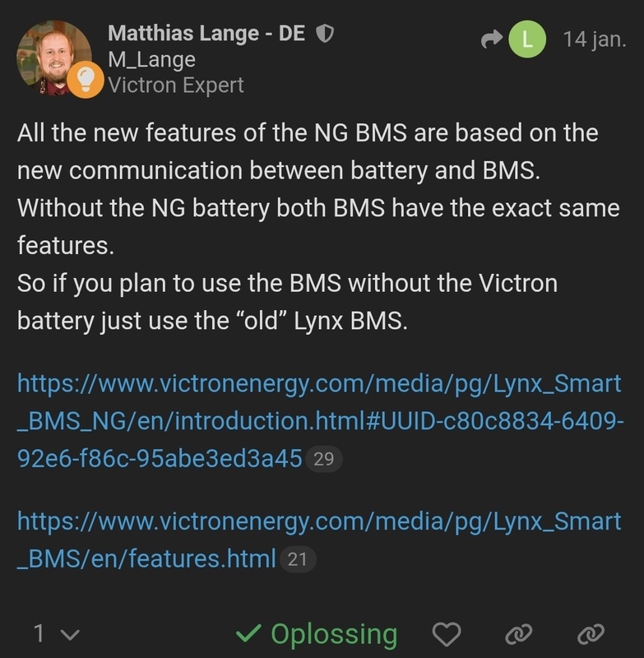
Task: Click the Victron Expert user title
Action: point(175,84)
